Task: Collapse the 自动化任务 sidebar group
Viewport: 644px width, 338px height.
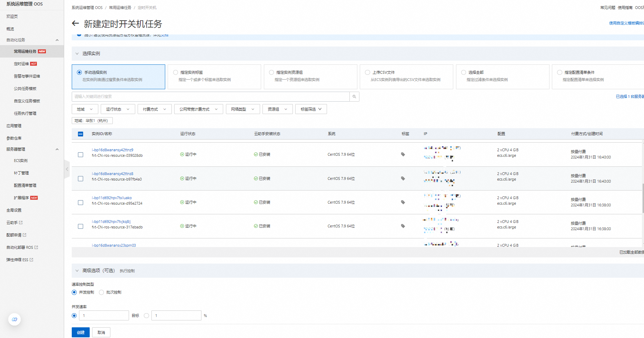Action: [x=57, y=40]
